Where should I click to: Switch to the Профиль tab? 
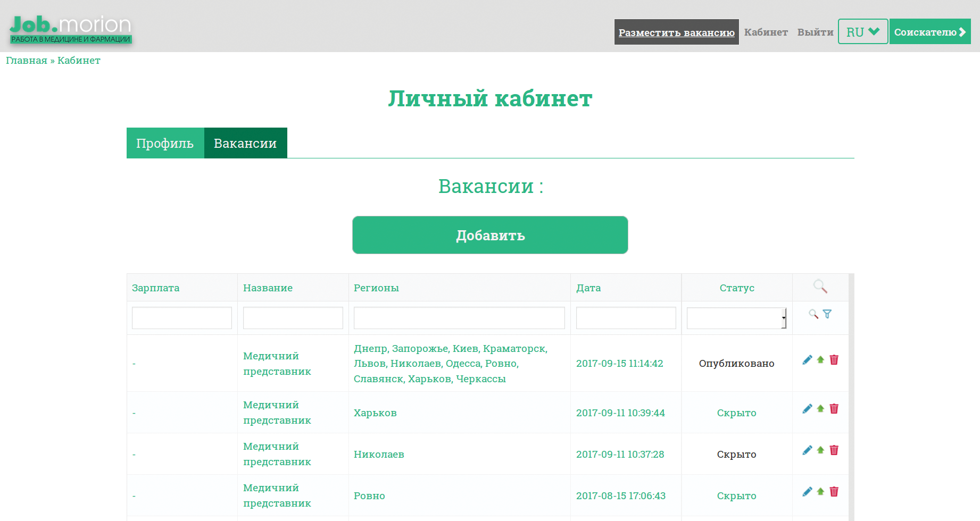pos(165,143)
